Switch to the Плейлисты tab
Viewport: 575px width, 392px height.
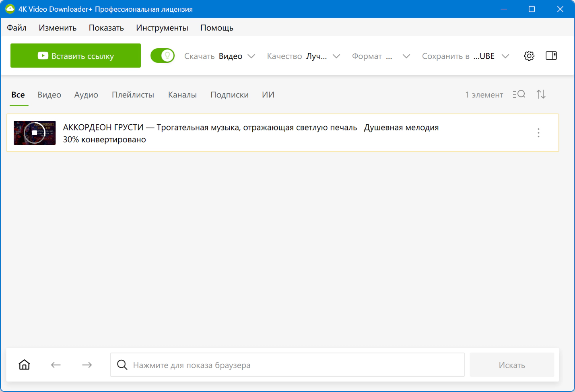pyautogui.click(x=133, y=95)
